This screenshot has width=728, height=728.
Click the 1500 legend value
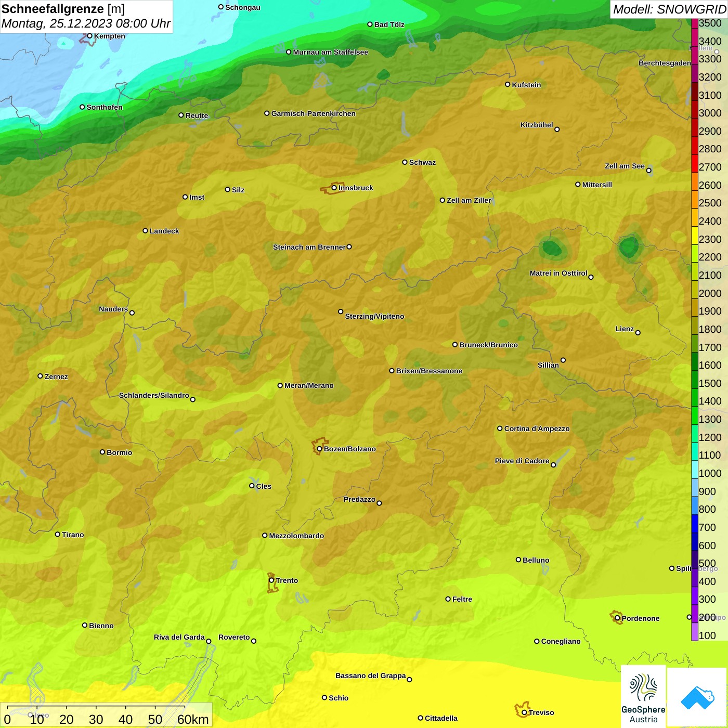pyautogui.click(x=710, y=383)
